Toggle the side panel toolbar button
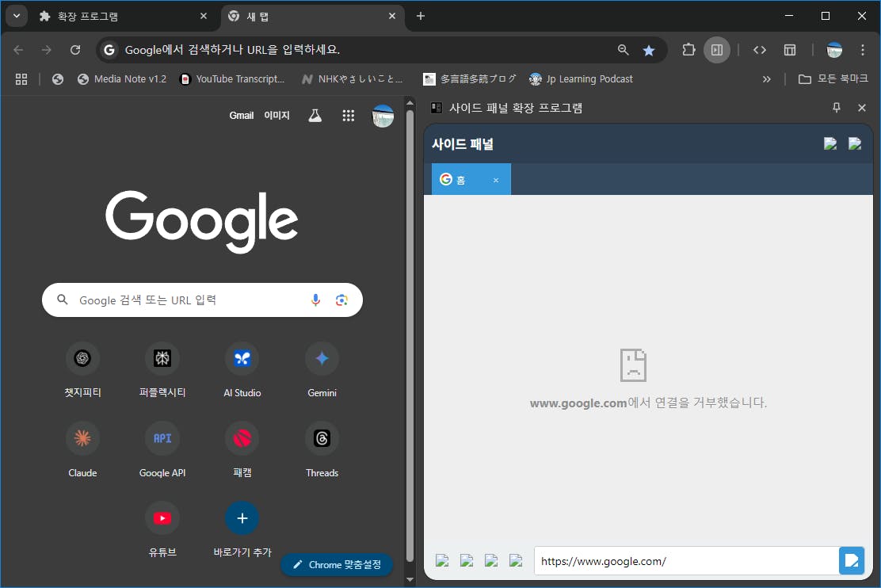 pos(717,50)
